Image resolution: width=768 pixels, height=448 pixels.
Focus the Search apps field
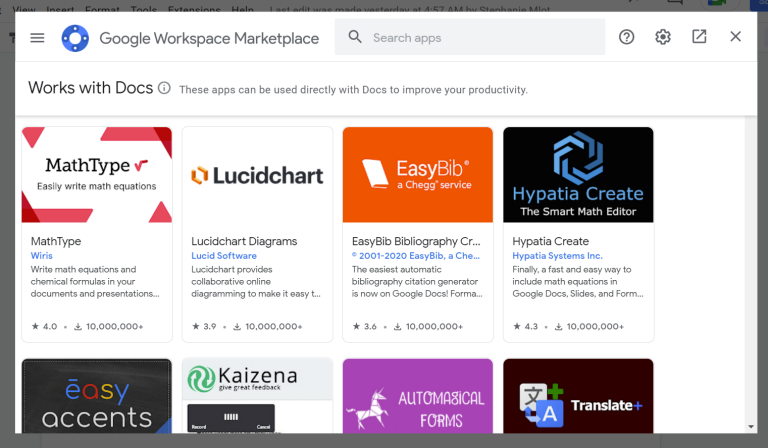(x=470, y=37)
